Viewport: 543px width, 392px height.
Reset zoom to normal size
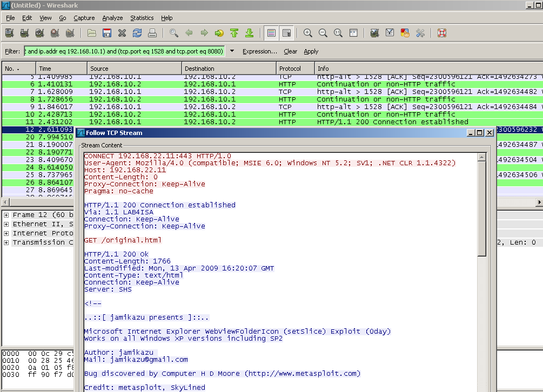(x=338, y=33)
